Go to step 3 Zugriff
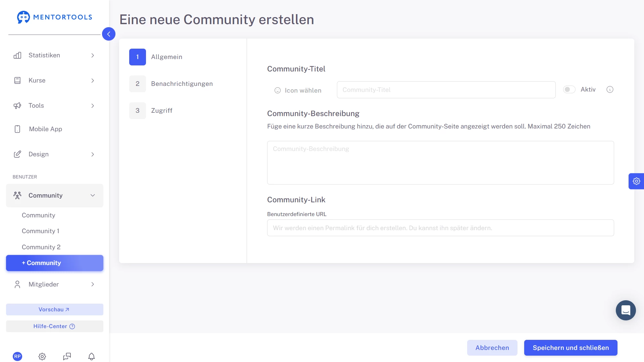Screen dimensions: 644x362 161,111
